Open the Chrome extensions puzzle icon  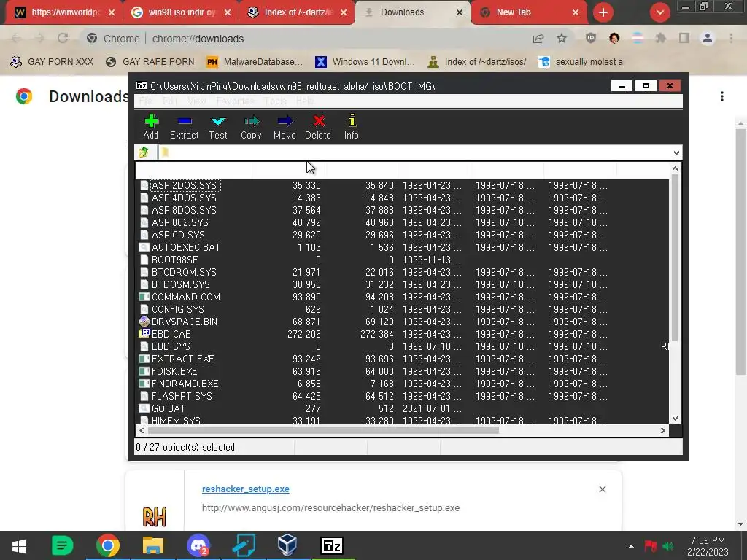pos(661,38)
